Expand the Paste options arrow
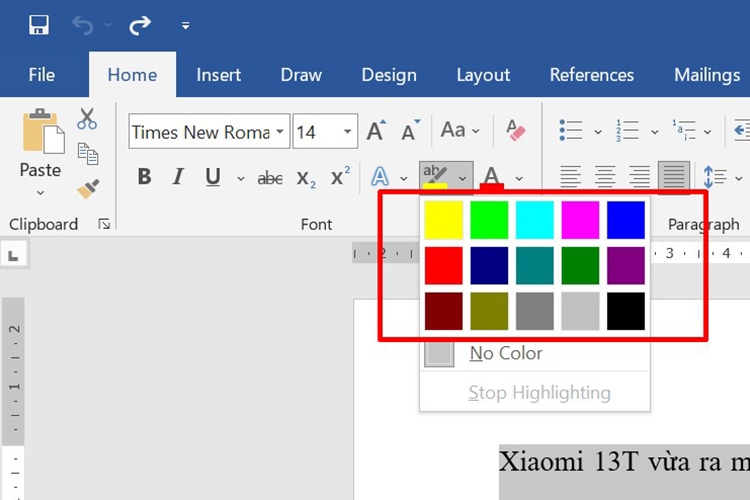The height and width of the screenshot is (500, 750). (40, 193)
